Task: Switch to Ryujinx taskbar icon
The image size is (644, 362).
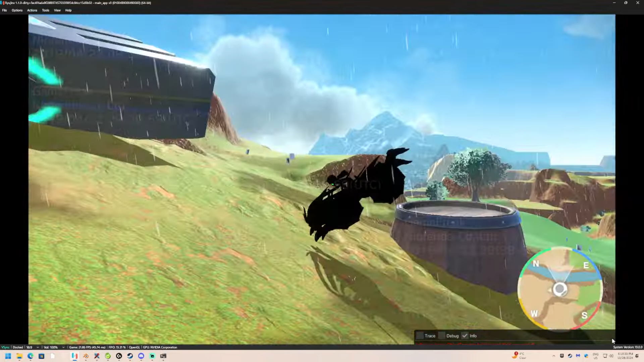Action: coord(74,356)
